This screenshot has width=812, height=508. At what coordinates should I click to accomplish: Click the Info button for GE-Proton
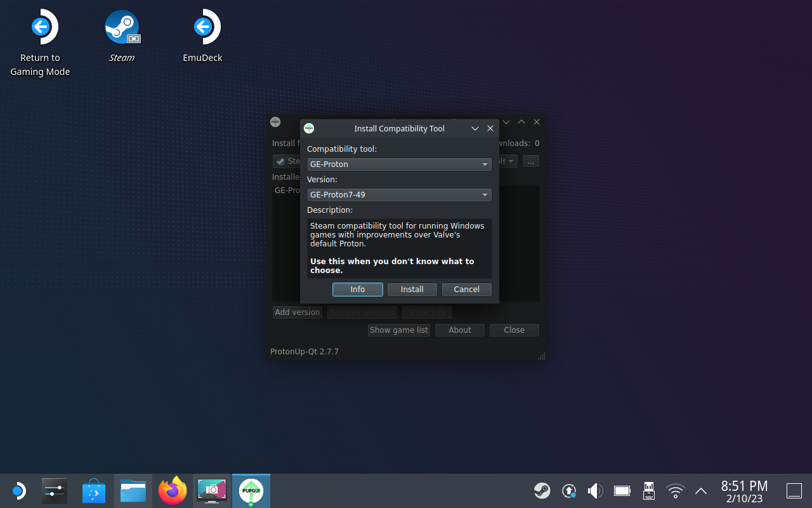[x=357, y=289]
